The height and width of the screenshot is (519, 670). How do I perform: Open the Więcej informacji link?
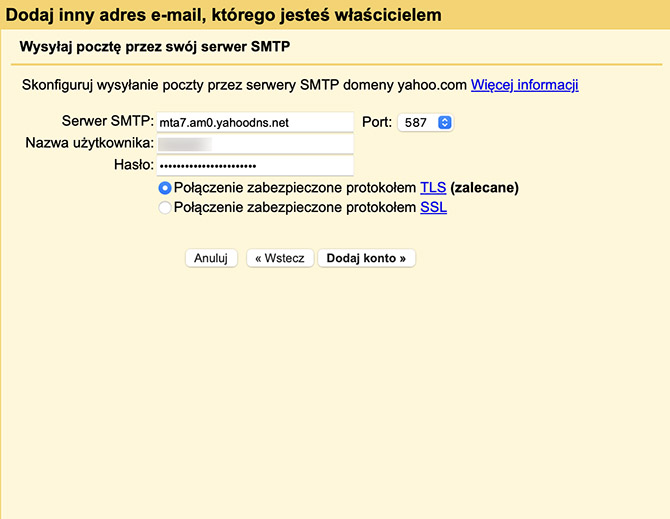(x=525, y=85)
